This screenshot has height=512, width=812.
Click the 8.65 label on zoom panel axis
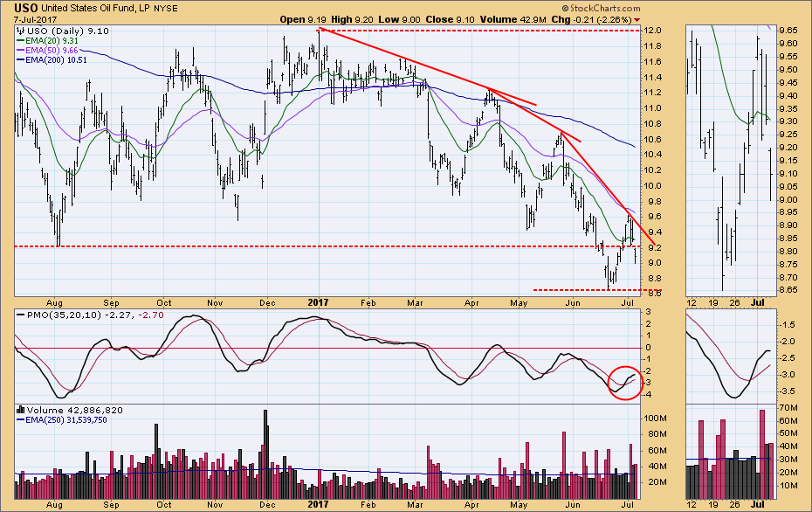[x=788, y=290]
